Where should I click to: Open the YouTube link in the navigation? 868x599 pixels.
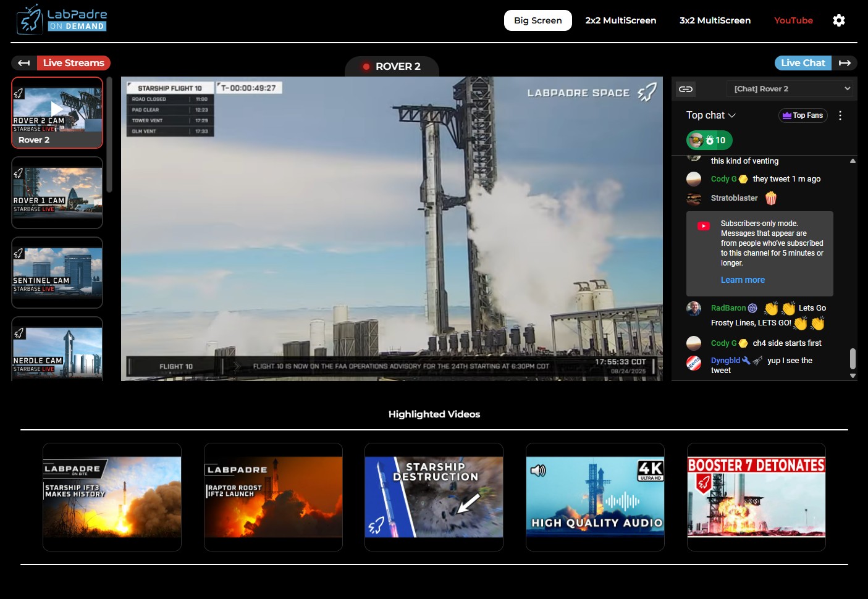click(793, 20)
